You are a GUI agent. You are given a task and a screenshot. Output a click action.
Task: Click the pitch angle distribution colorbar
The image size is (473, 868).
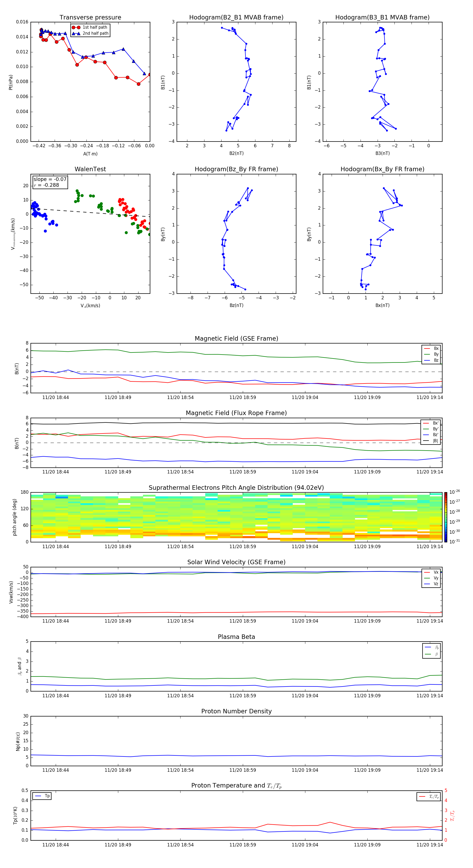445,517
